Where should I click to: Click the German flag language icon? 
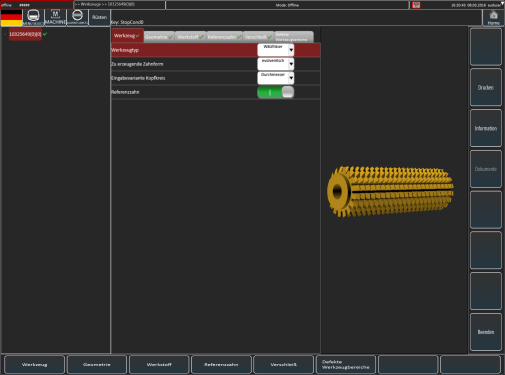(x=11, y=18)
